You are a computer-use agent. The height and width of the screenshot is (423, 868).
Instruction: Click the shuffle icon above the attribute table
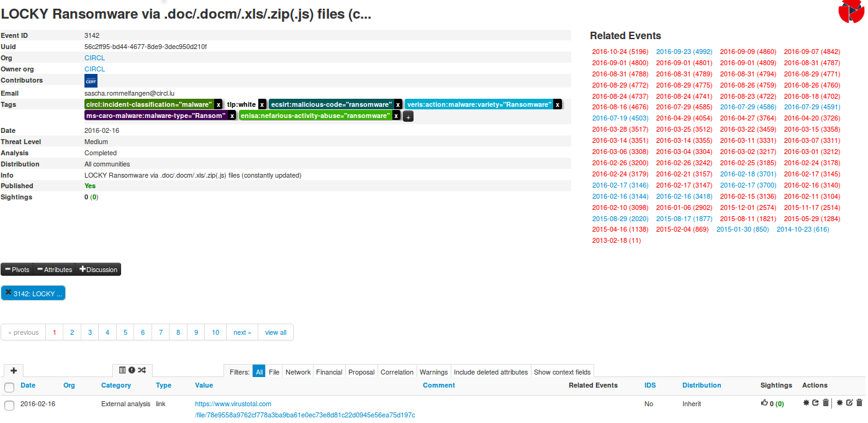142,371
